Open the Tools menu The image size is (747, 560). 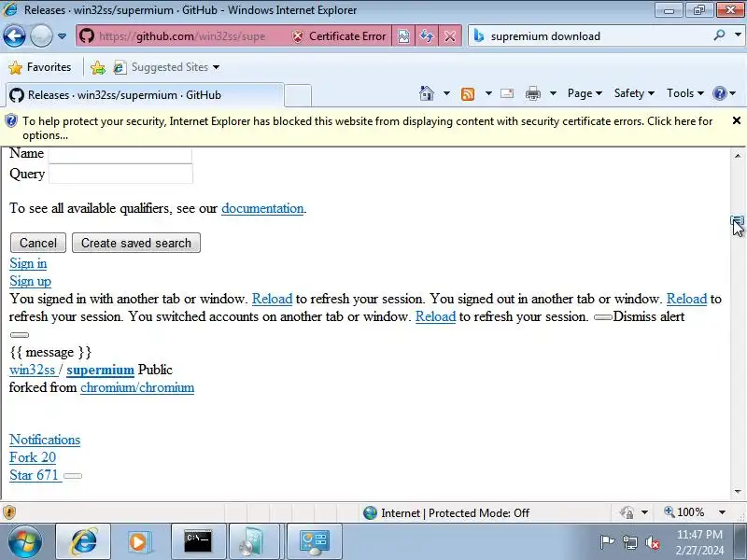click(685, 93)
